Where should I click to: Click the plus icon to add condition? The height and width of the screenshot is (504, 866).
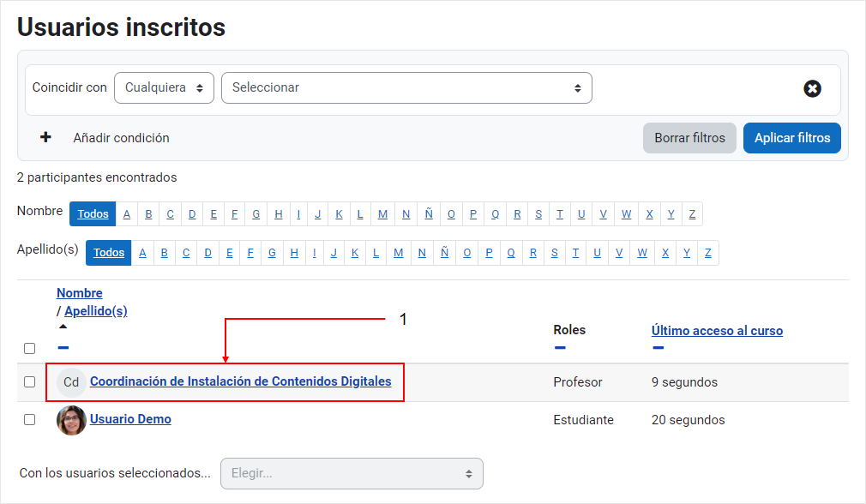point(45,137)
